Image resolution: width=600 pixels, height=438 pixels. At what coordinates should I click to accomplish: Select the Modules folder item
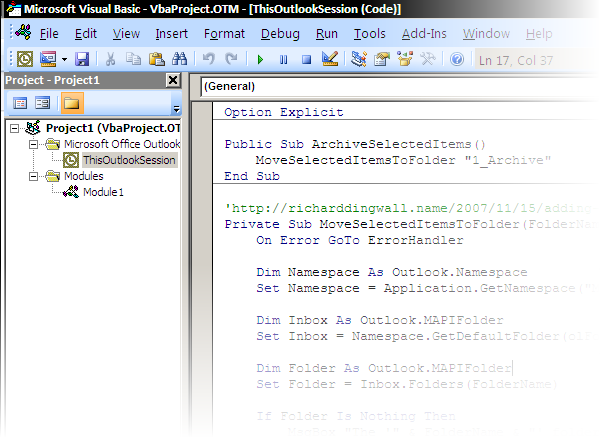point(83,176)
